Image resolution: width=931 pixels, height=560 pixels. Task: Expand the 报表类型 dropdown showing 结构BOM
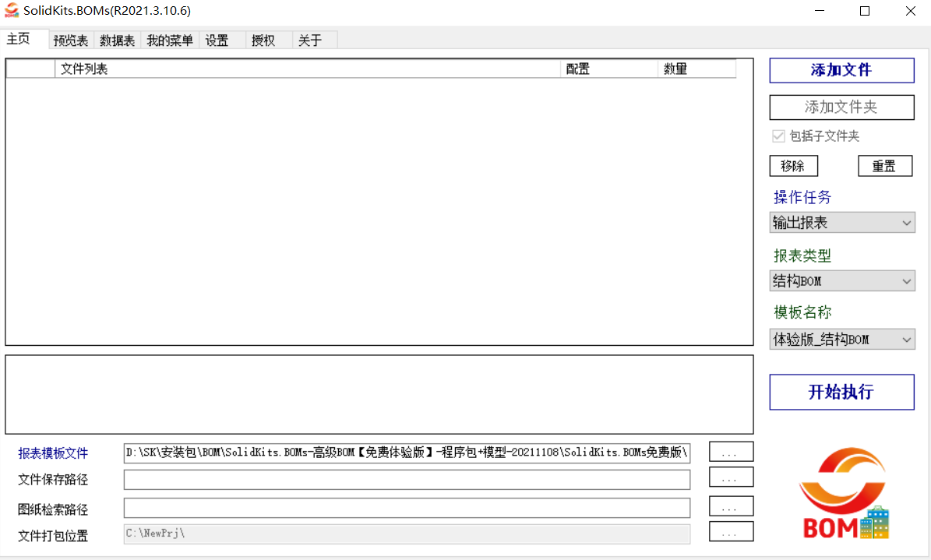(841, 281)
